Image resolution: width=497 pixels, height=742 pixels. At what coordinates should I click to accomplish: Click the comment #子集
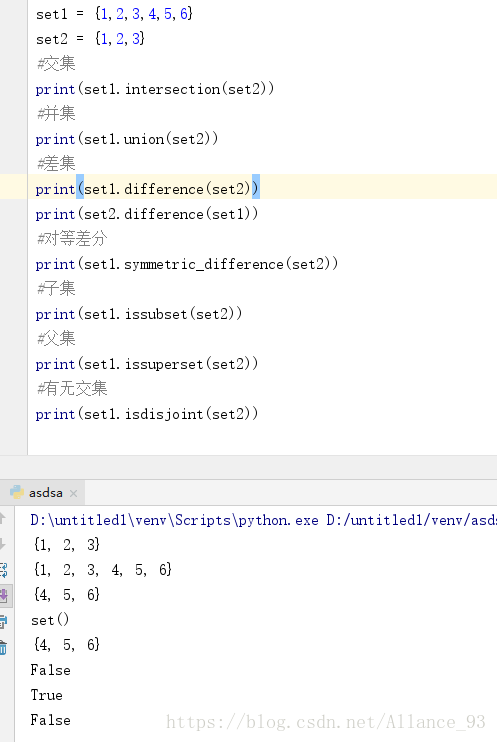click(56, 289)
